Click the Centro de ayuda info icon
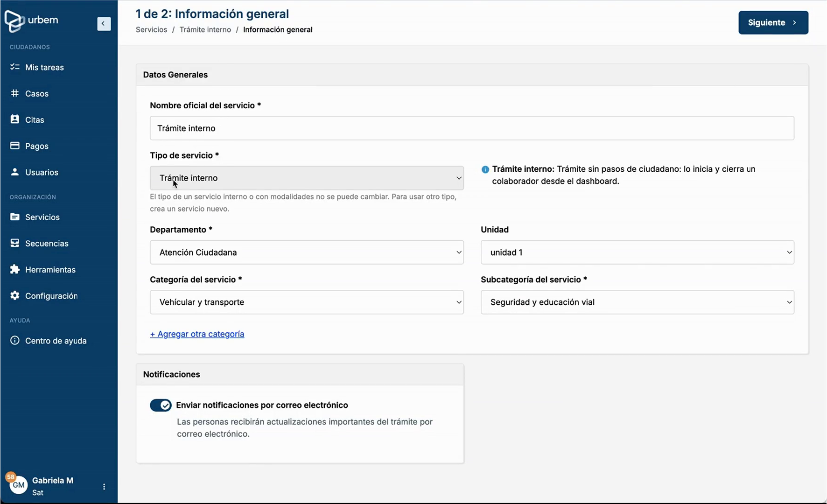The width and height of the screenshot is (827, 504). 15,340
